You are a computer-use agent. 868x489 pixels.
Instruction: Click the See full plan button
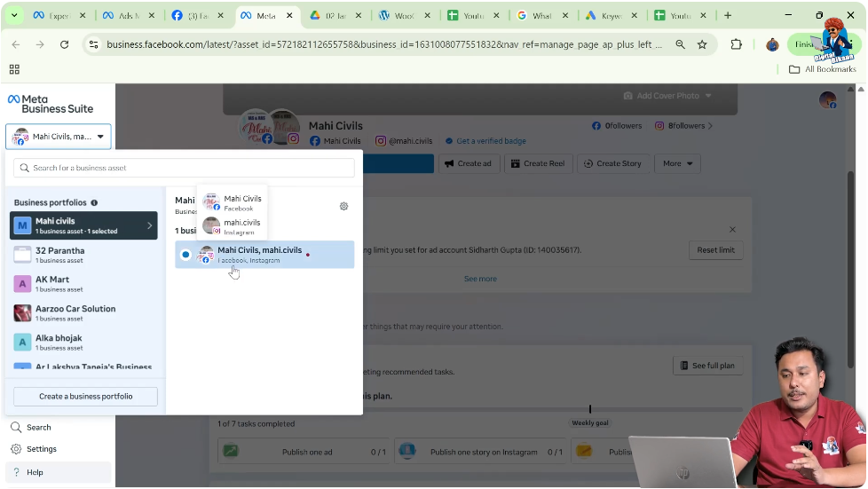(708, 366)
